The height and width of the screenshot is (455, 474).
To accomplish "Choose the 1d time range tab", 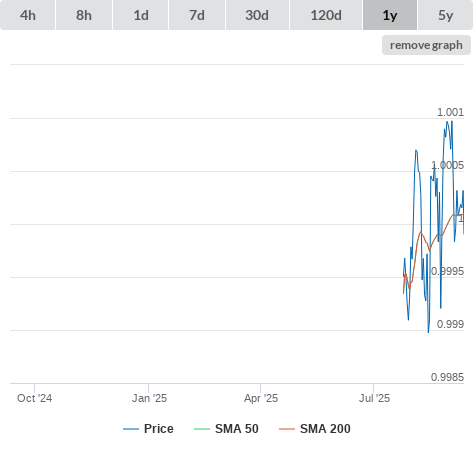I will pos(141,15).
